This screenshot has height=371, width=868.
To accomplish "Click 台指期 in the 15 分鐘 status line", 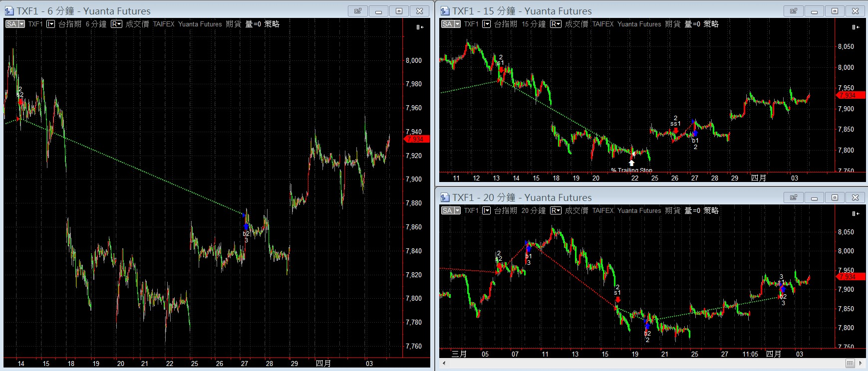I will [x=506, y=24].
